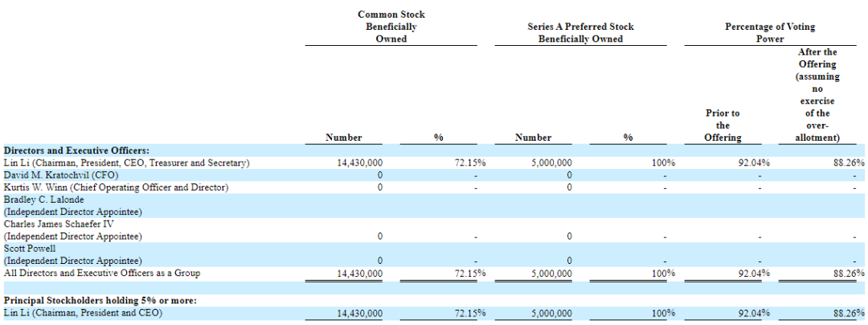Click the "After the Offering" column heading
Viewport: 868px width, 325px height.
pyautogui.click(x=817, y=95)
